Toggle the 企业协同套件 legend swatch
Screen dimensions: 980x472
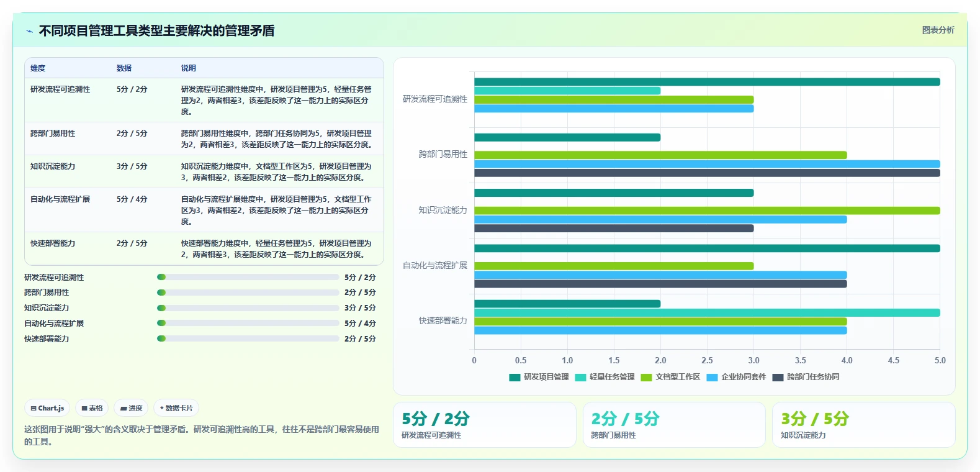[712, 377]
